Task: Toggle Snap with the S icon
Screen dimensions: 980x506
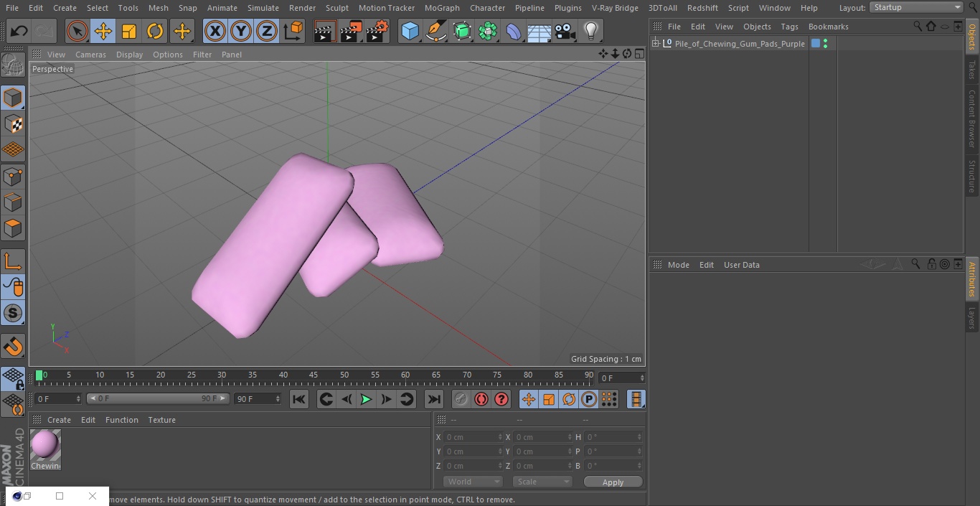Action: (13, 314)
